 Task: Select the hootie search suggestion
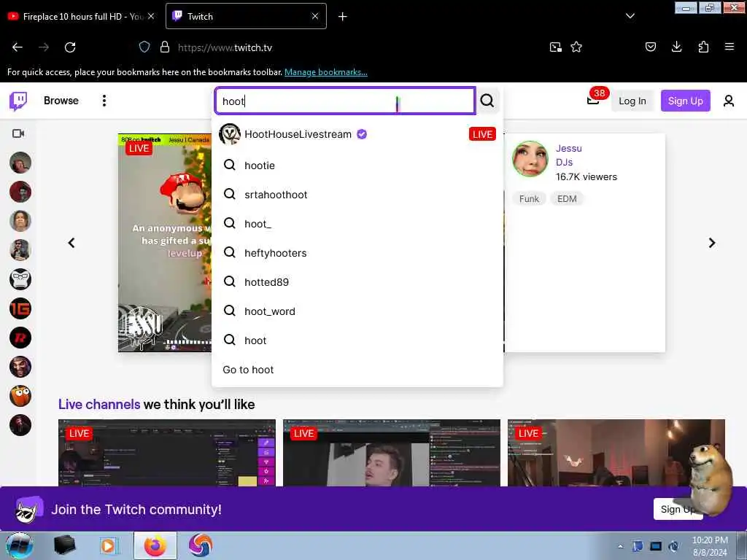point(357,166)
